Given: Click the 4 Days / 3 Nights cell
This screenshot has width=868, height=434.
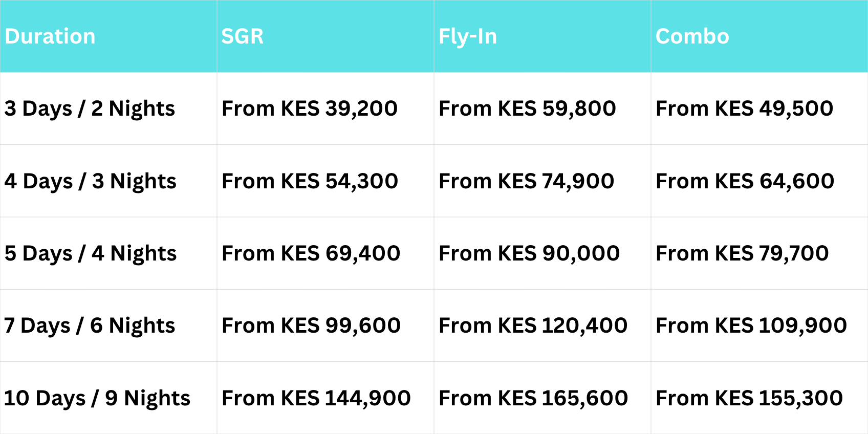Looking at the screenshot, I should 90,181.
